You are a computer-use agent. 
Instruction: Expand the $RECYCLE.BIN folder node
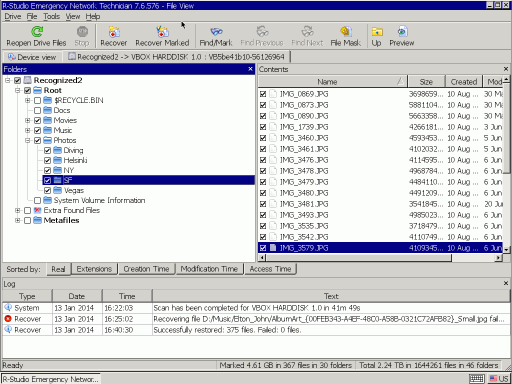[x=28, y=100]
